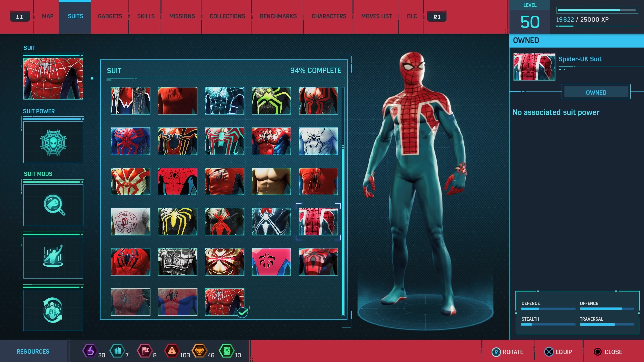Select the Suit Power web-blossom icon
Screen dimensions: 644x362
[53, 142]
